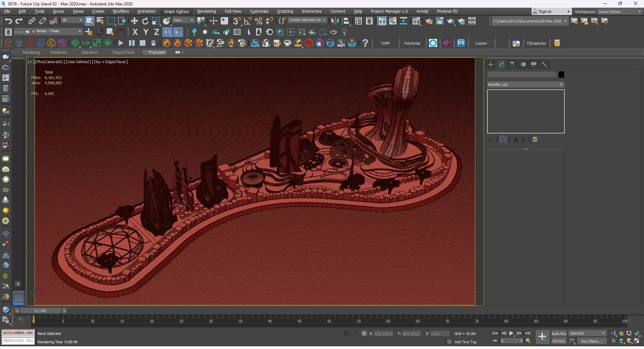Open the Command Panel Create tab

[491, 64]
